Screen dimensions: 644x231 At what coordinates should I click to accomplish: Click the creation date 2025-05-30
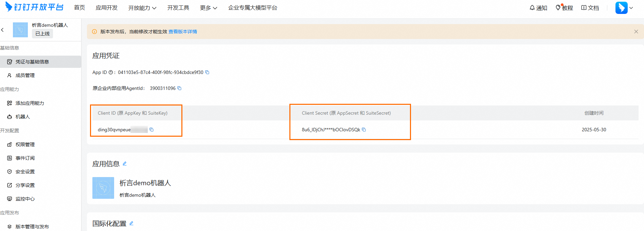point(594,130)
